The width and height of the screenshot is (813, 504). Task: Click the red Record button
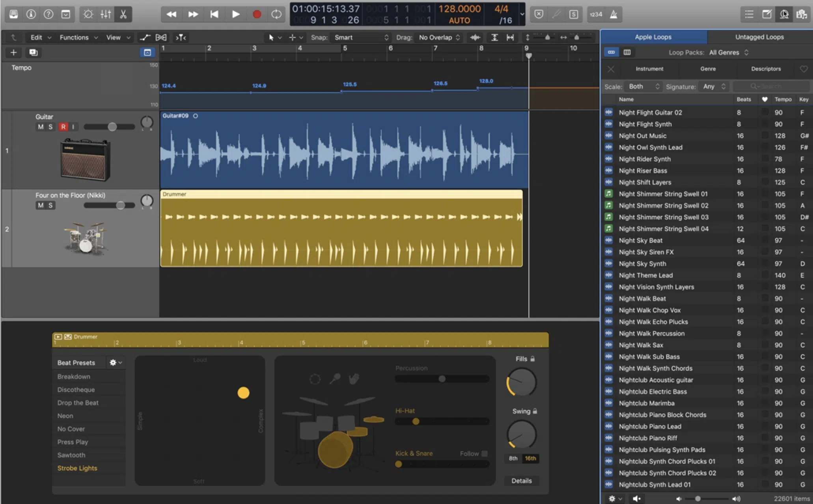pyautogui.click(x=257, y=15)
